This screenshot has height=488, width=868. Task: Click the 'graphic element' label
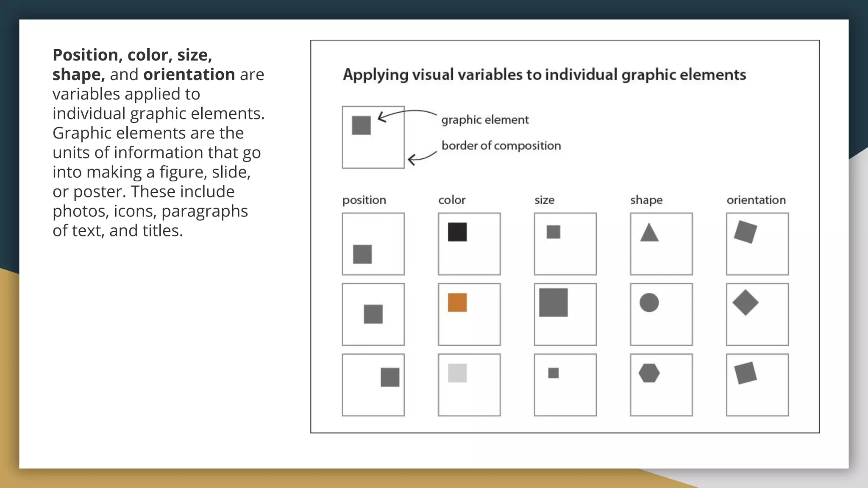pyautogui.click(x=485, y=120)
